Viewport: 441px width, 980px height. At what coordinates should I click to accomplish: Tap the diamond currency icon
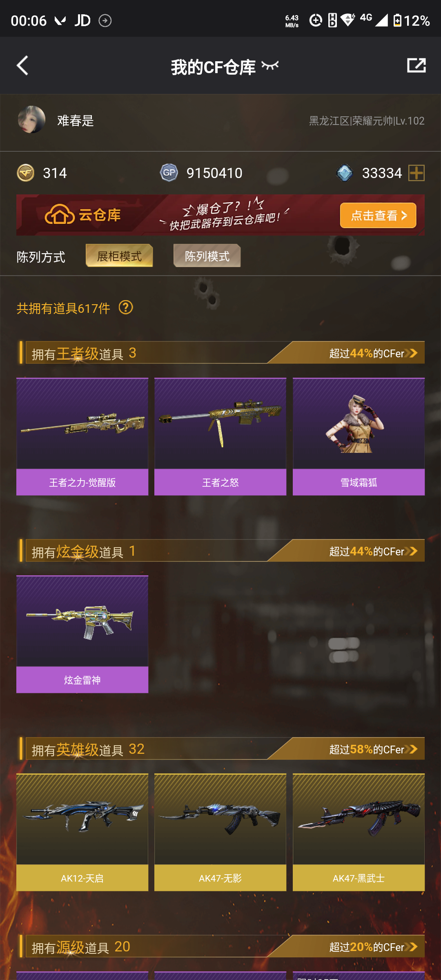tap(345, 173)
